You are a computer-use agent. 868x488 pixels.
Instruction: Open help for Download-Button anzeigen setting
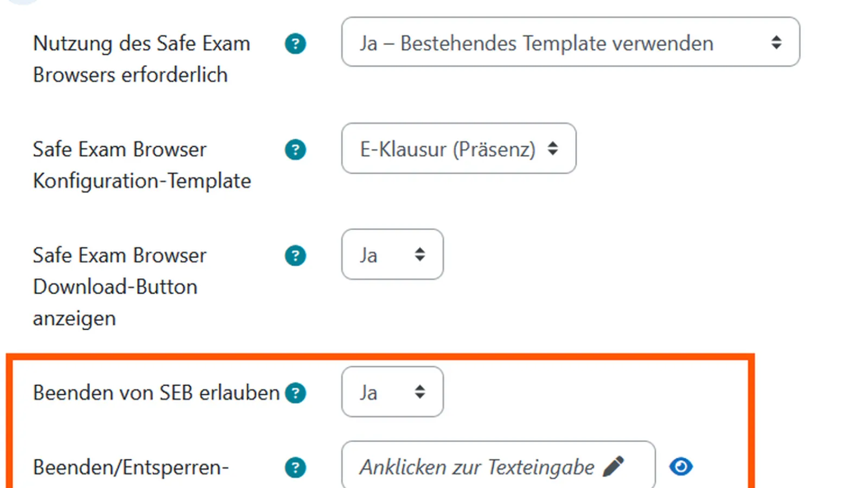coord(295,255)
